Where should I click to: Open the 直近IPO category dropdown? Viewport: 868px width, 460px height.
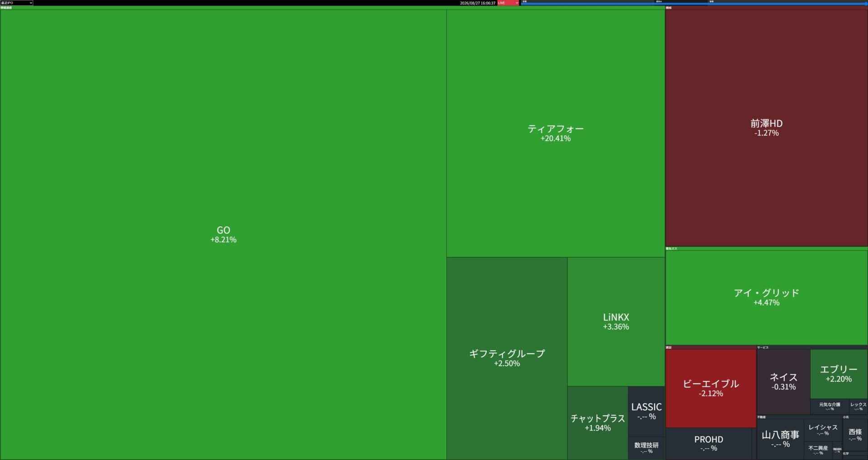click(x=17, y=3)
